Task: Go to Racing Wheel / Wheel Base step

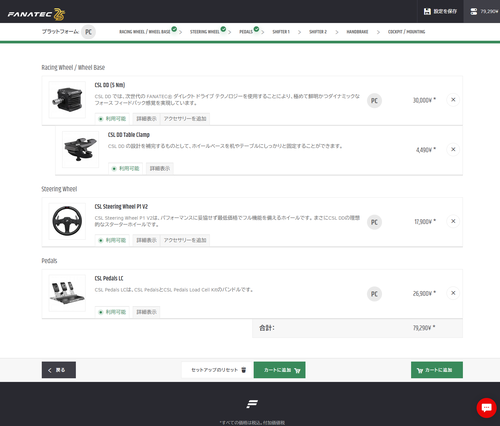Action: [x=145, y=32]
